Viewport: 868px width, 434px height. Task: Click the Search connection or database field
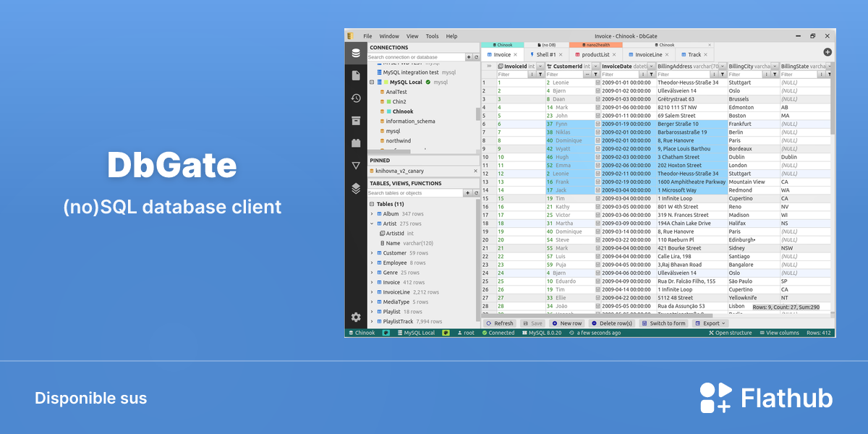tap(415, 56)
